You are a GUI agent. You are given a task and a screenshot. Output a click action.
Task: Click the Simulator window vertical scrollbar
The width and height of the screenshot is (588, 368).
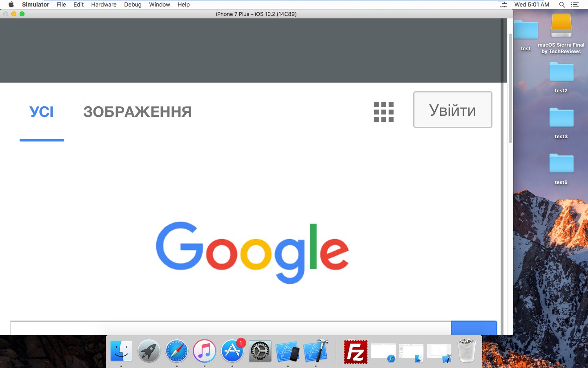510,88
